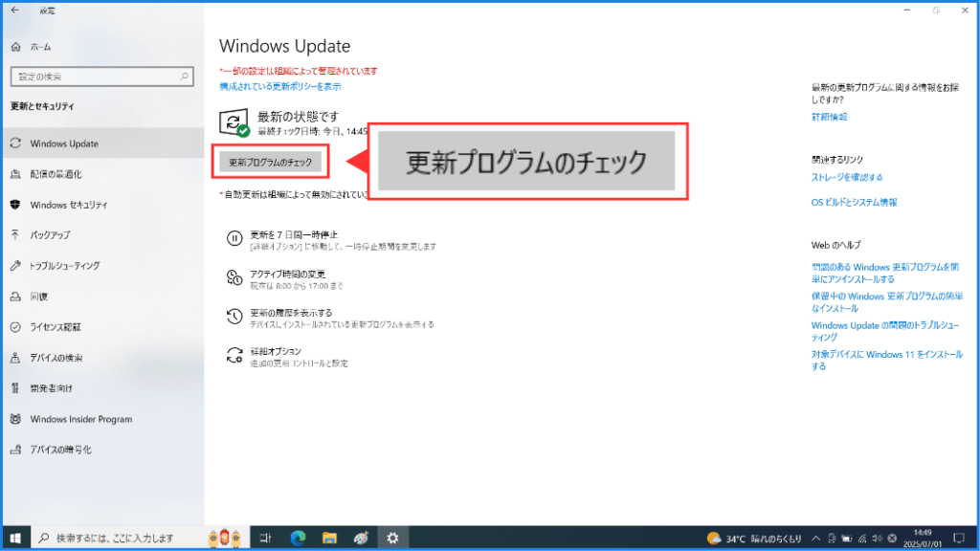Image resolution: width=980 pixels, height=551 pixels.
Task: Open Task View from the taskbar
Action: pyautogui.click(x=266, y=538)
